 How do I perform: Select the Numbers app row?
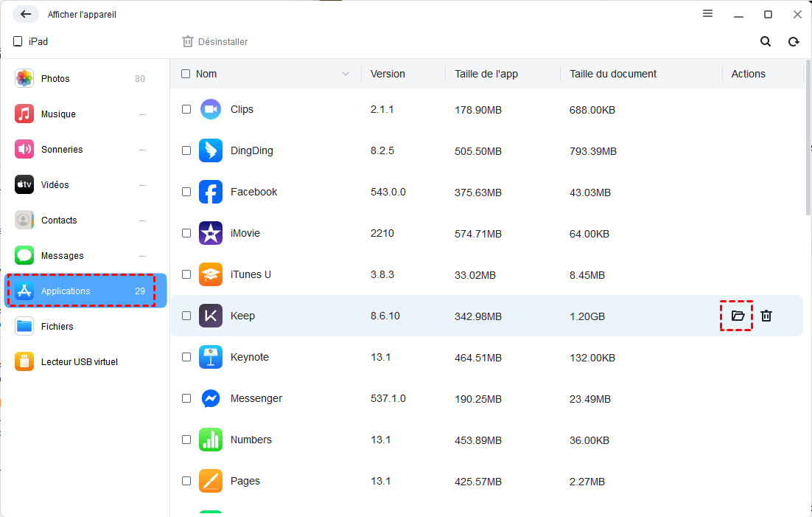pyautogui.click(x=487, y=440)
